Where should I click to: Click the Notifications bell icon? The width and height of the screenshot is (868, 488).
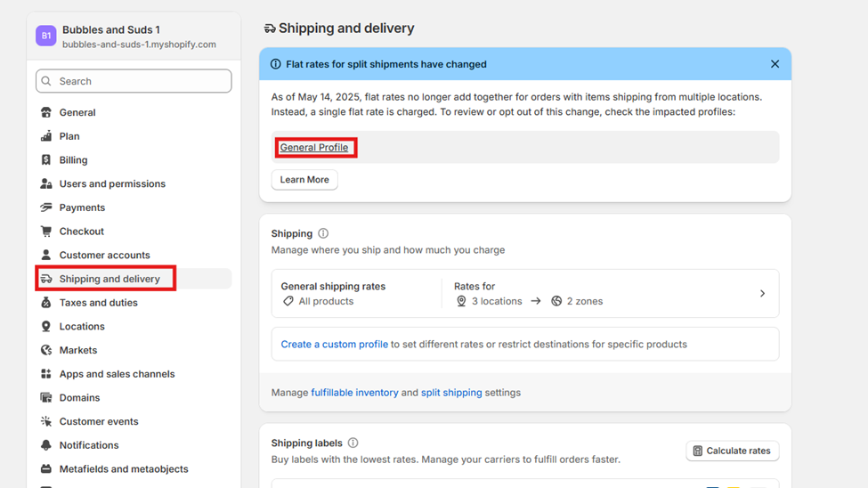[46, 445]
